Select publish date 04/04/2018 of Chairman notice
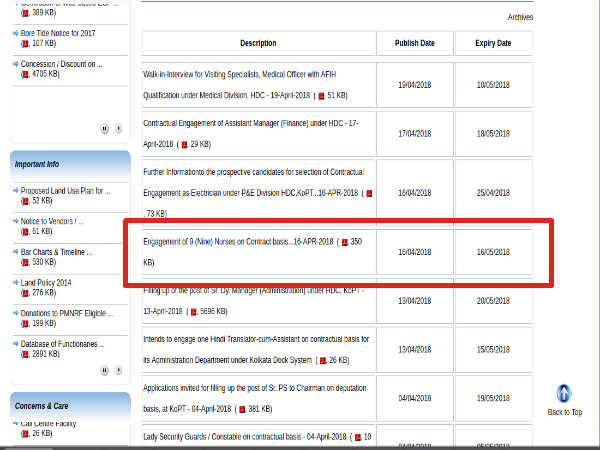This screenshot has height=450, width=600. point(415,398)
